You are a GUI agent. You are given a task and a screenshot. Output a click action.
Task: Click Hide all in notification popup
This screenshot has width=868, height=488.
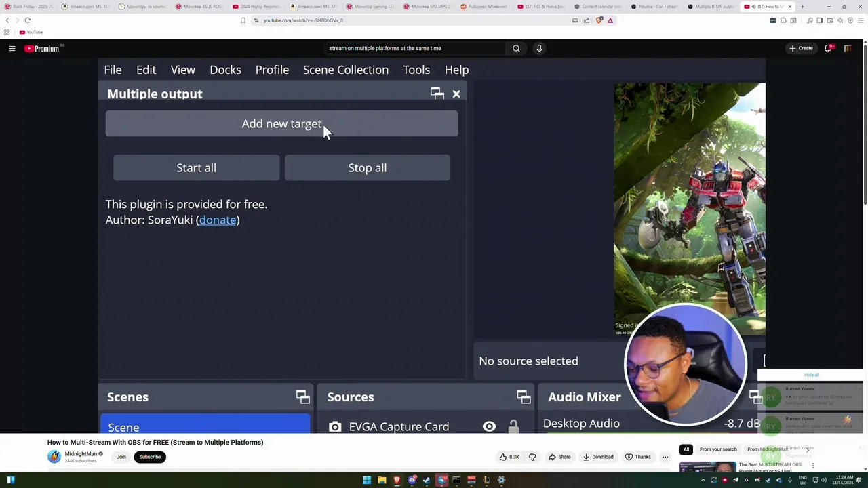812,375
